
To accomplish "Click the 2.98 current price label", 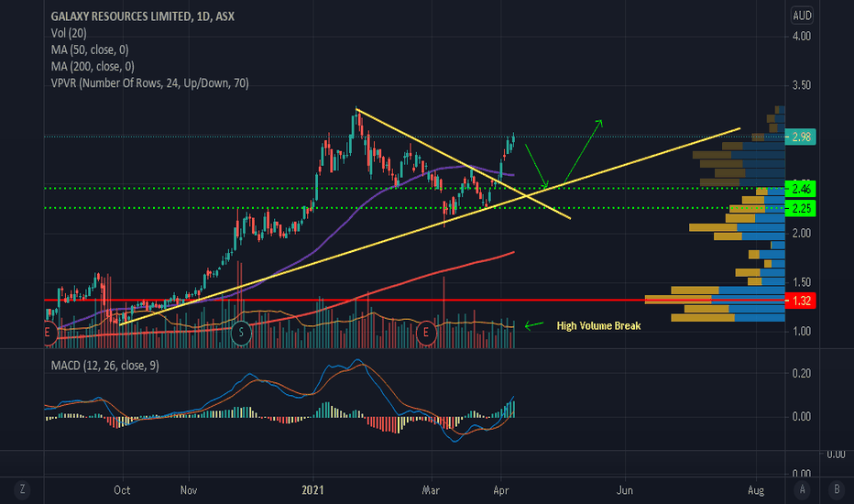I will tap(801, 137).
